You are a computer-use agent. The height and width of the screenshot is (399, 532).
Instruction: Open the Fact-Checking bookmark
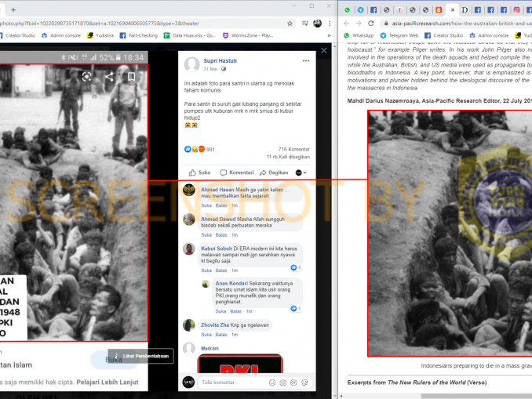139,35
